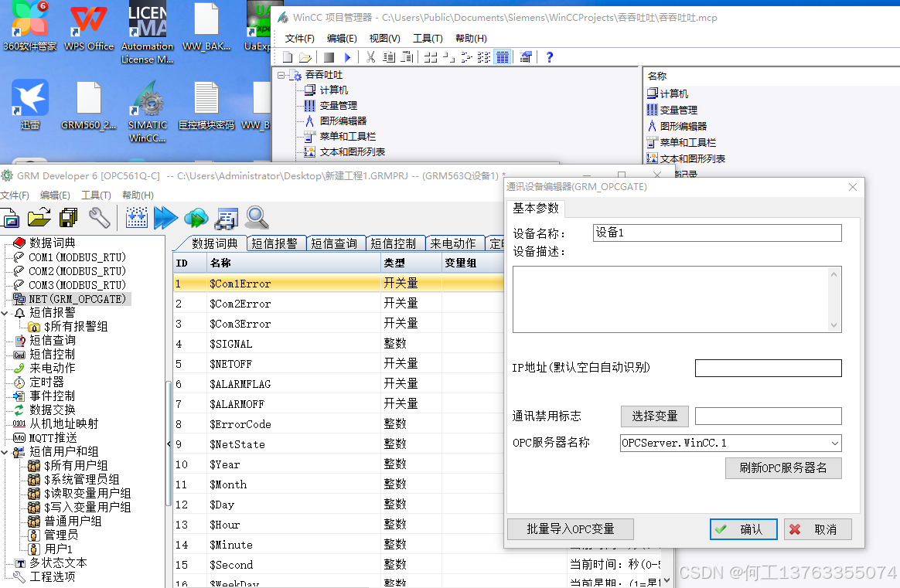Click the magnifying glass search icon

click(x=257, y=218)
